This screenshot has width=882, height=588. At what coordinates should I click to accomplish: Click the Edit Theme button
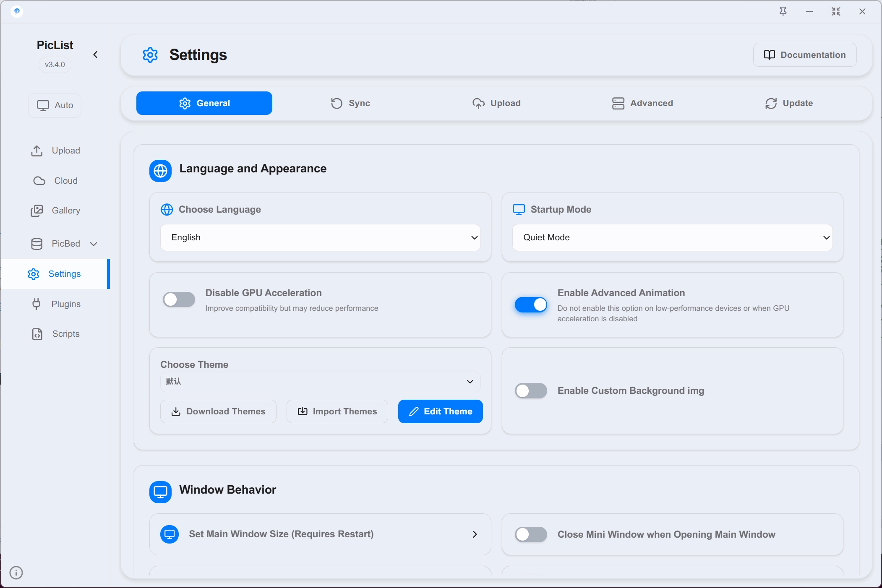tap(440, 411)
